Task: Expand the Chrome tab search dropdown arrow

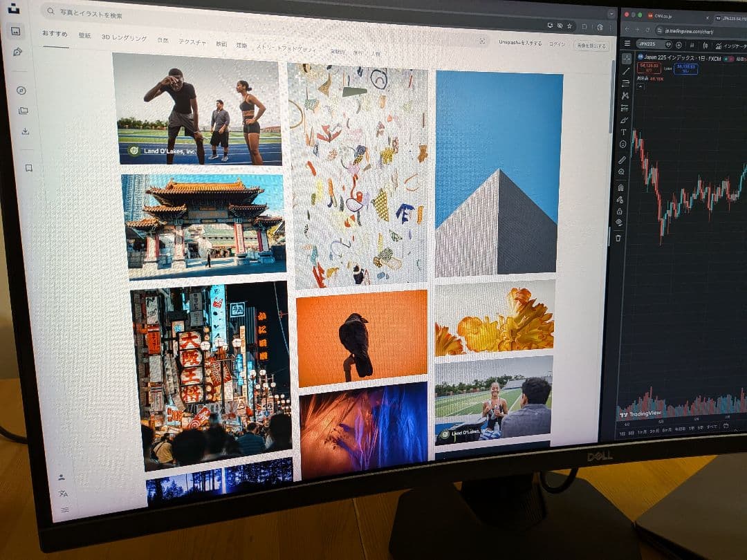Action: pyautogui.click(x=611, y=14)
